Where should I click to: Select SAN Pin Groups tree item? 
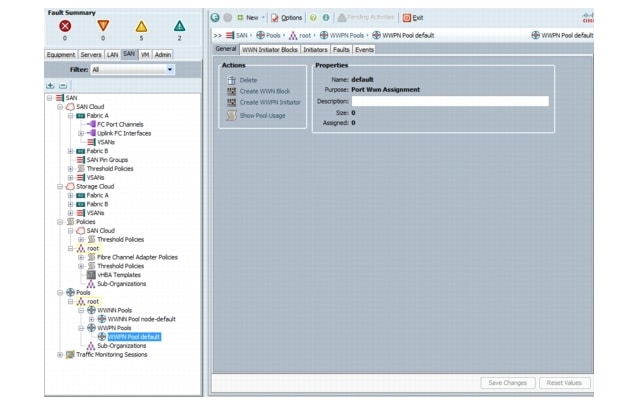click(x=107, y=160)
